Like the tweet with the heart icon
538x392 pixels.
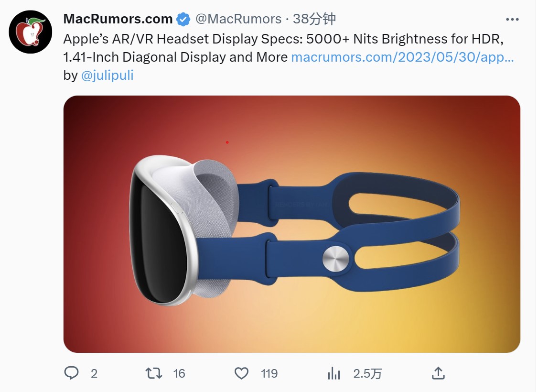click(241, 373)
